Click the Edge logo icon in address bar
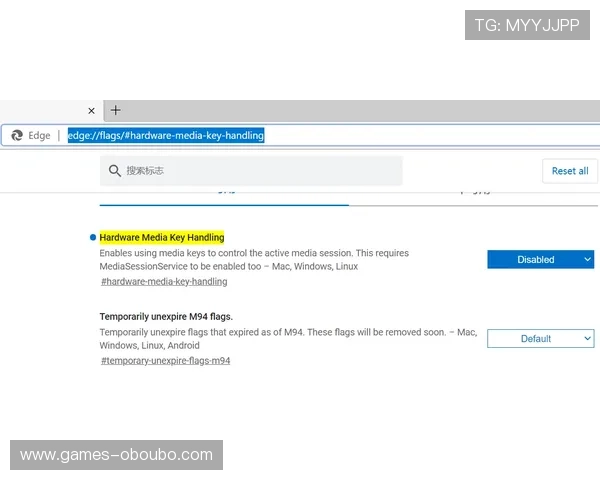600x480 pixels. click(17, 135)
